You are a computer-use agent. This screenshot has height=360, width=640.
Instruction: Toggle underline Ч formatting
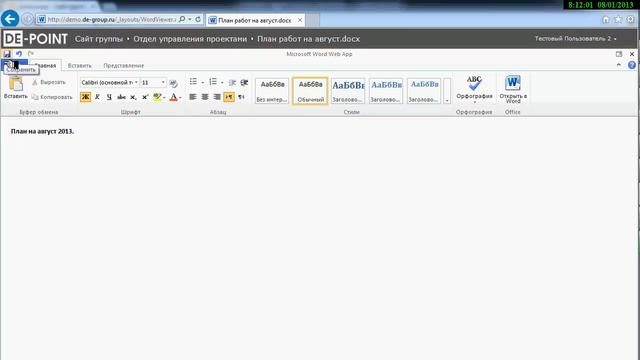109,97
